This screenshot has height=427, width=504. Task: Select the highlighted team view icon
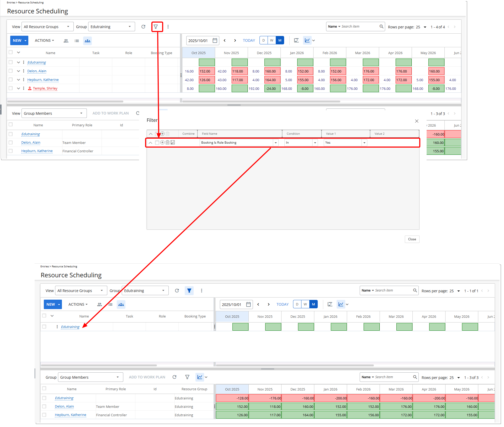tap(87, 40)
